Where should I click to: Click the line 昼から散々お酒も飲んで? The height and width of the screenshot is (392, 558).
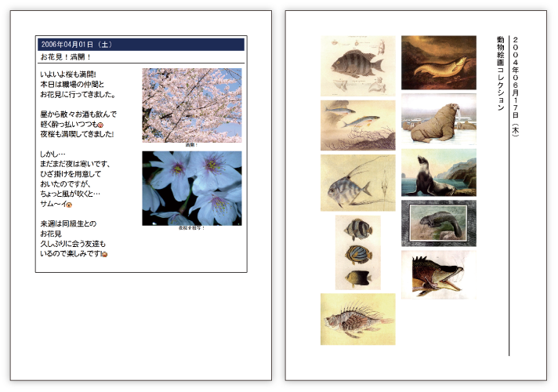coord(78,114)
